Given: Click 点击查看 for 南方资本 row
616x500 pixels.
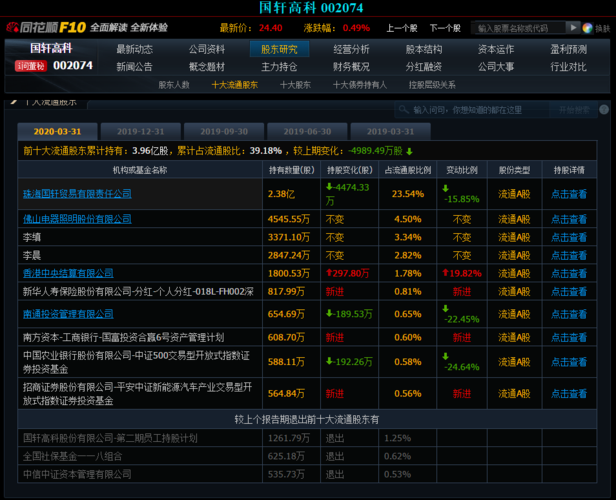Looking at the screenshot, I should click(x=569, y=337).
